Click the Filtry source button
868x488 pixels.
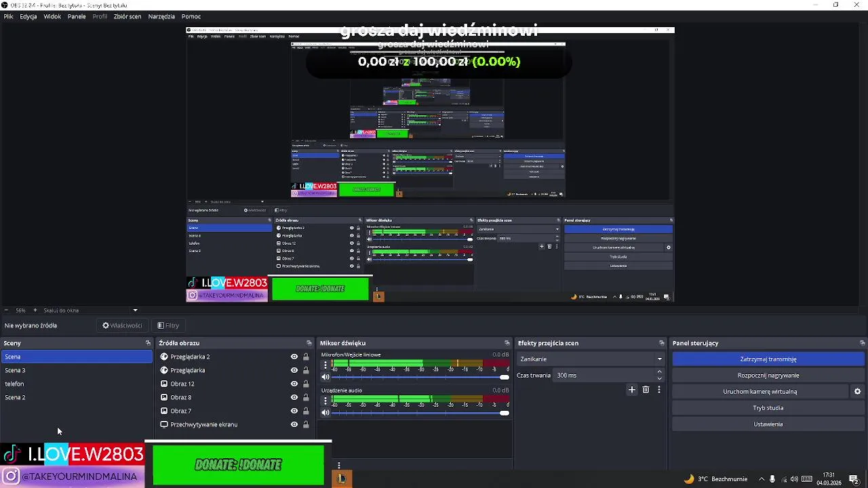pos(168,325)
